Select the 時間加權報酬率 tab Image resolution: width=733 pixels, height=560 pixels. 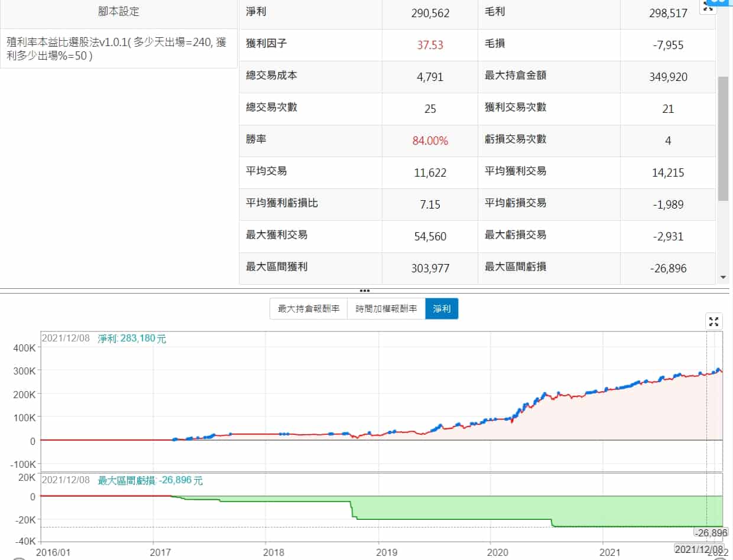386,309
